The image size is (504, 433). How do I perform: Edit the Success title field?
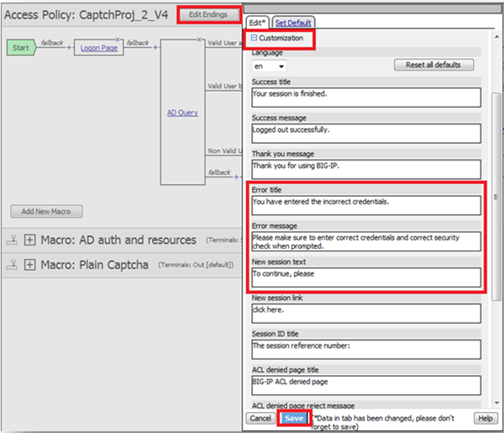[366, 98]
